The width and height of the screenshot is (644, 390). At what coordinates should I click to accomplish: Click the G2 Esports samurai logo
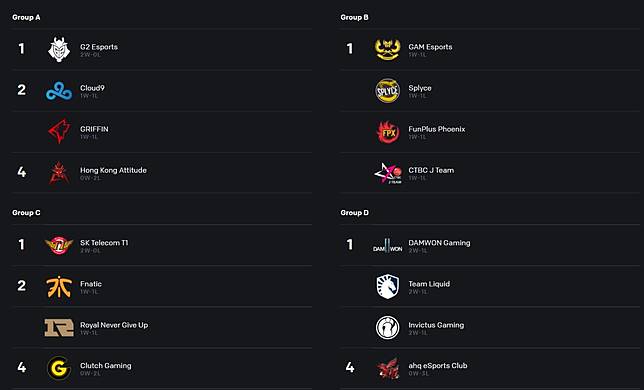[59, 49]
